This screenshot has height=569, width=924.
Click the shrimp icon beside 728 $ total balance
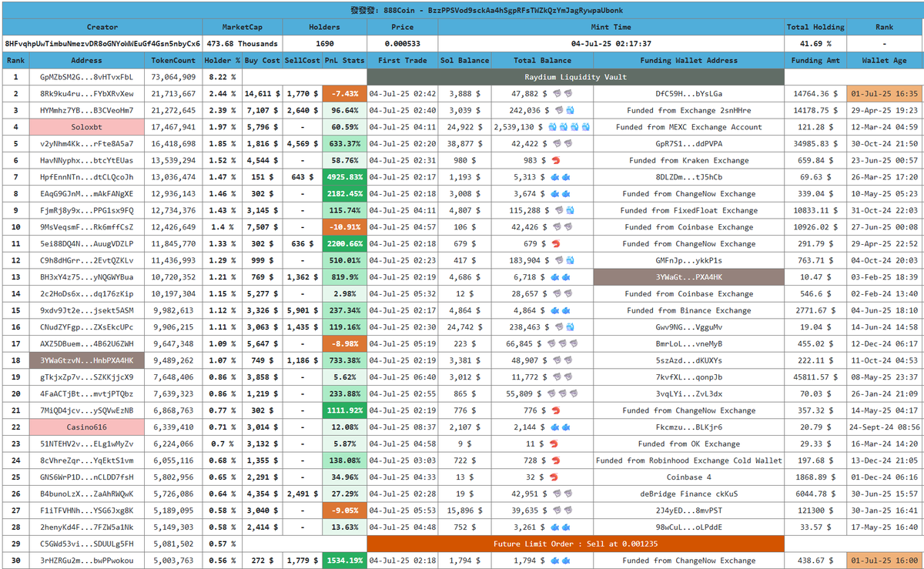pyautogui.click(x=554, y=460)
